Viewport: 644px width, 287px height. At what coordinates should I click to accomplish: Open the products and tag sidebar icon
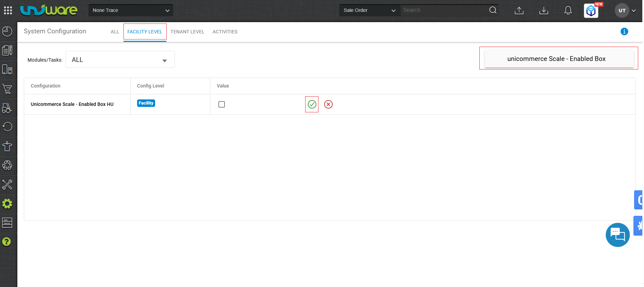(7, 69)
